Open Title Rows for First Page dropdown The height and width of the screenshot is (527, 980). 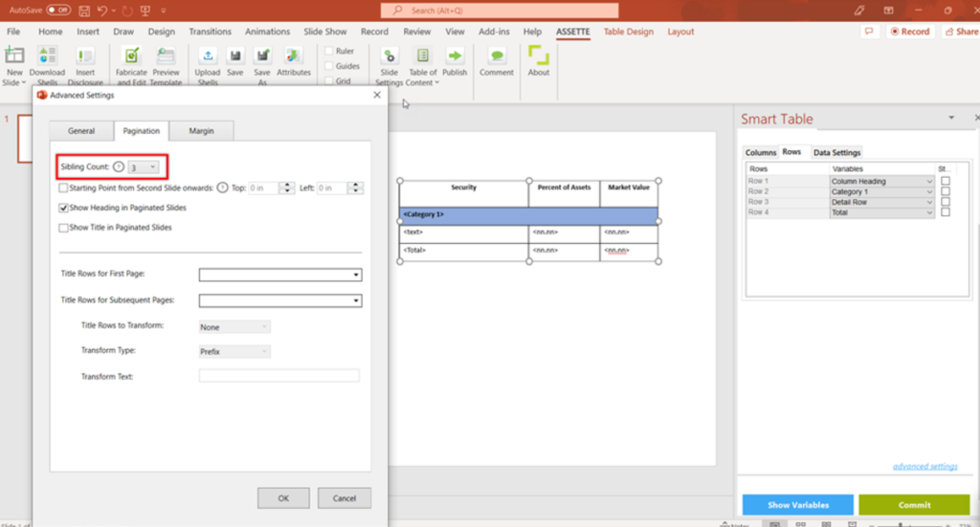[x=280, y=274]
